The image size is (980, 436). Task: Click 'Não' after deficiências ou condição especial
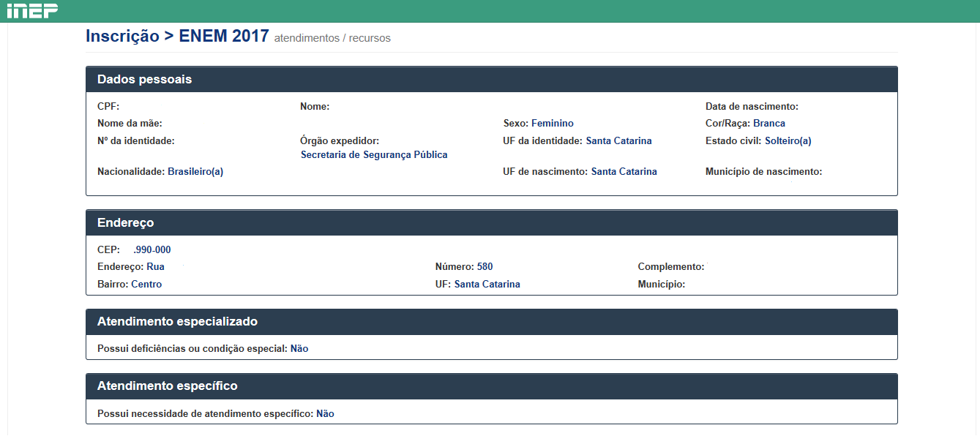299,349
